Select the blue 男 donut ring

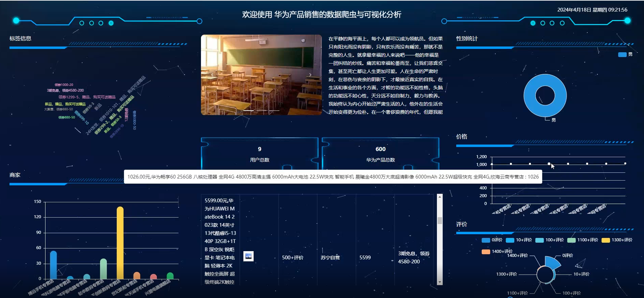coord(529,96)
